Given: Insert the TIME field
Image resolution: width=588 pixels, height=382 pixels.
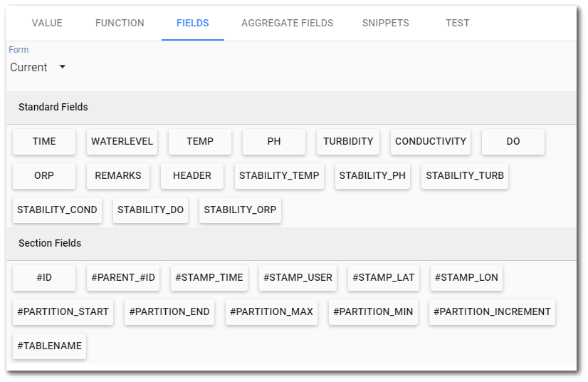Looking at the screenshot, I should [x=44, y=142].
